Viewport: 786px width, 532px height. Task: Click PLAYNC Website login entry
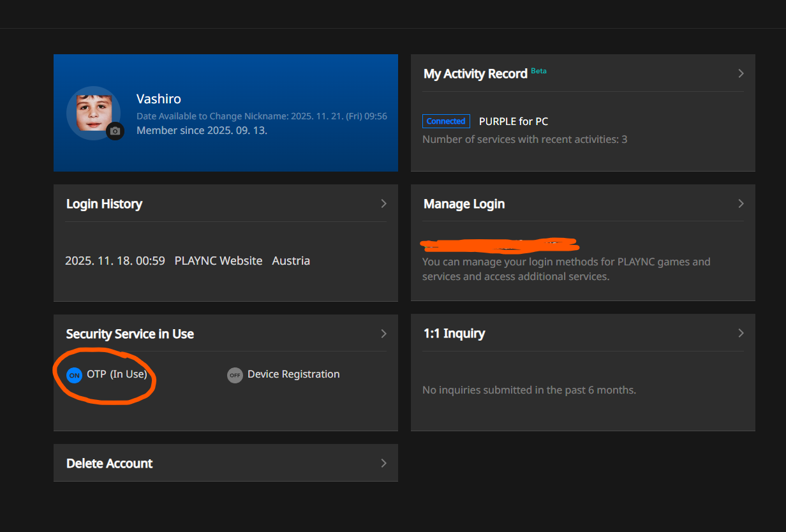point(218,261)
